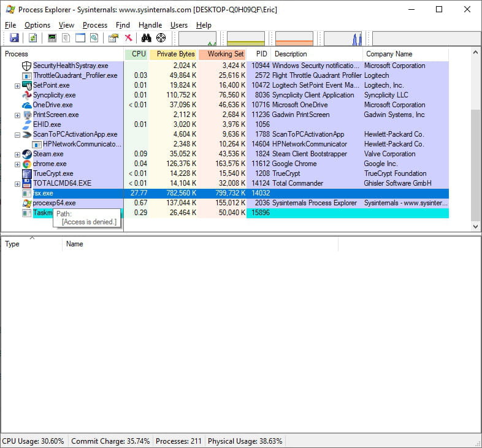This screenshot has height=448, width=482.
Task: Click the yellow commit history mini graph
Action: [246, 39]
